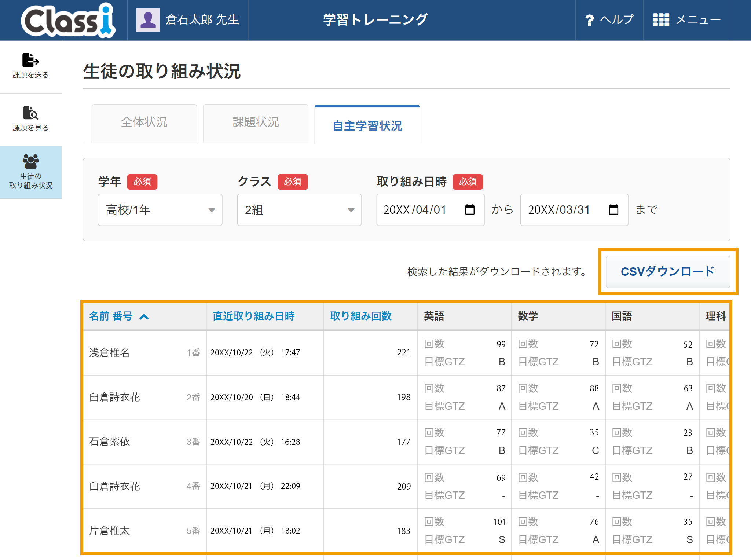The width and height of the screenshot is (751, 560).
Task: Click attempt count 209
Action: pos(404,487)
